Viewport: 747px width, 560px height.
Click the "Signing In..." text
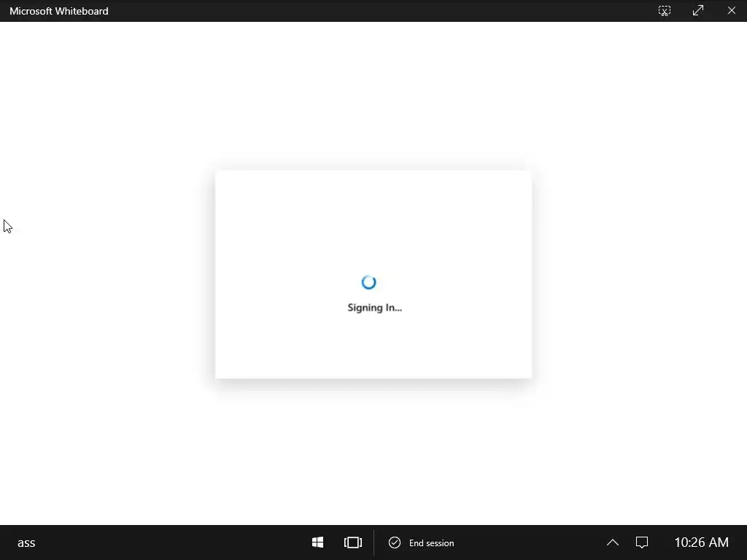click(374, 308)
